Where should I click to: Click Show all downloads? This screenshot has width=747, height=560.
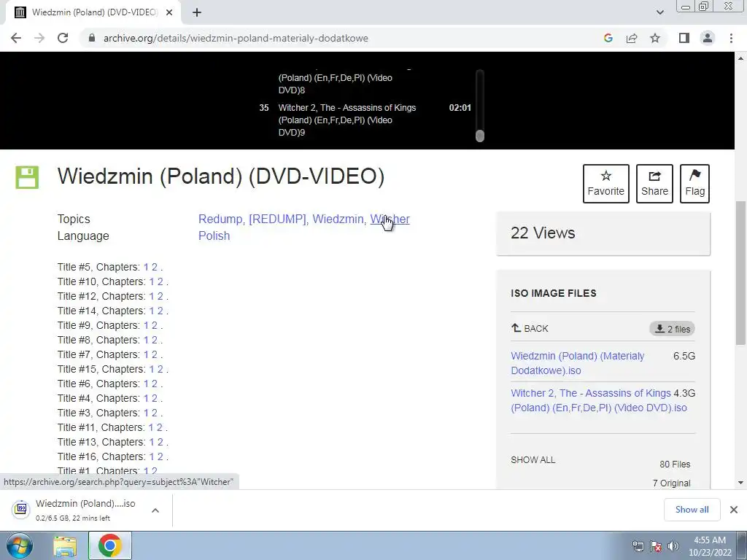coord(692,510)
